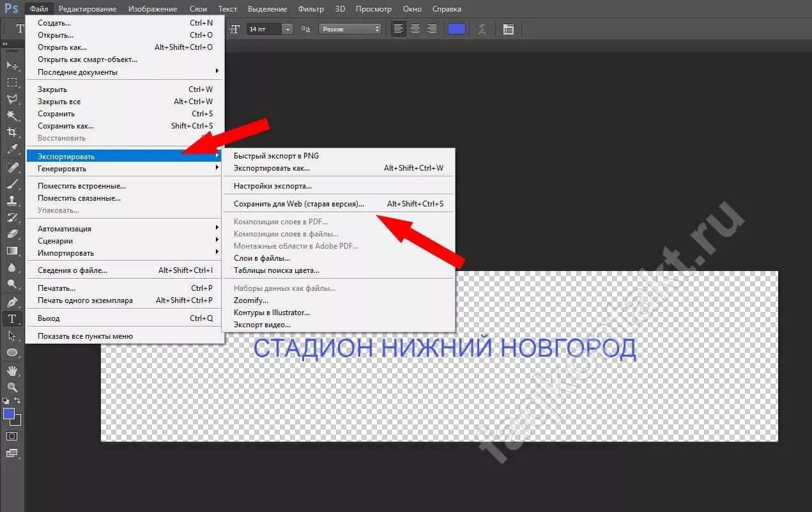The width and height of the screenshot is (812, 512).
Task: Open the Character and Paragraph panel
Action: [509, 29]
